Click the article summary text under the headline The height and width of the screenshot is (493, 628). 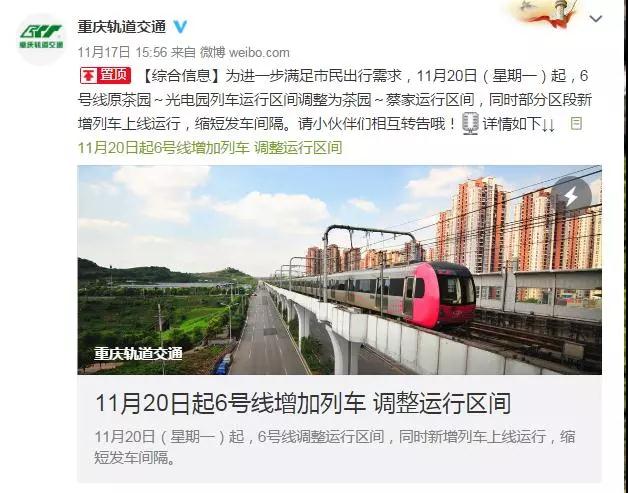pyautogui.click(x=335, y=447)
